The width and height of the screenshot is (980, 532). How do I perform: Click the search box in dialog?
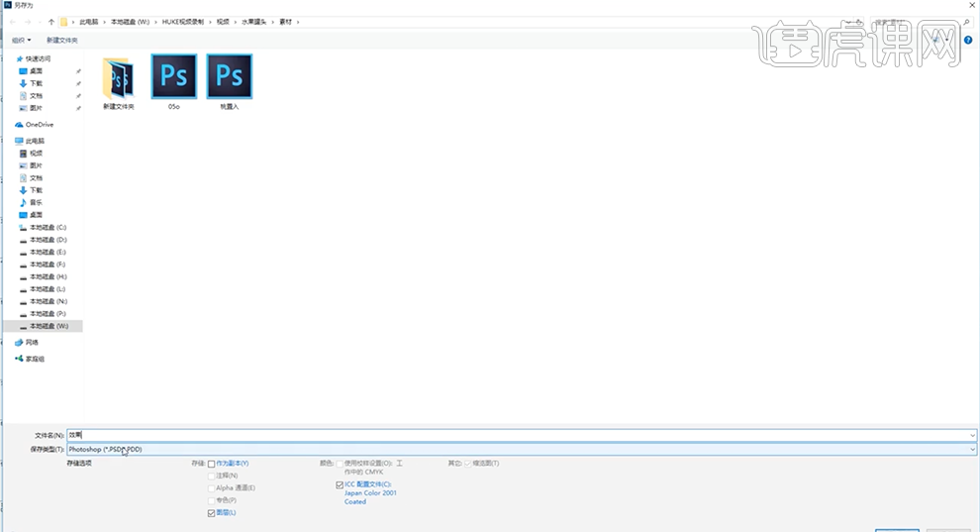click(x=922, y=22)
